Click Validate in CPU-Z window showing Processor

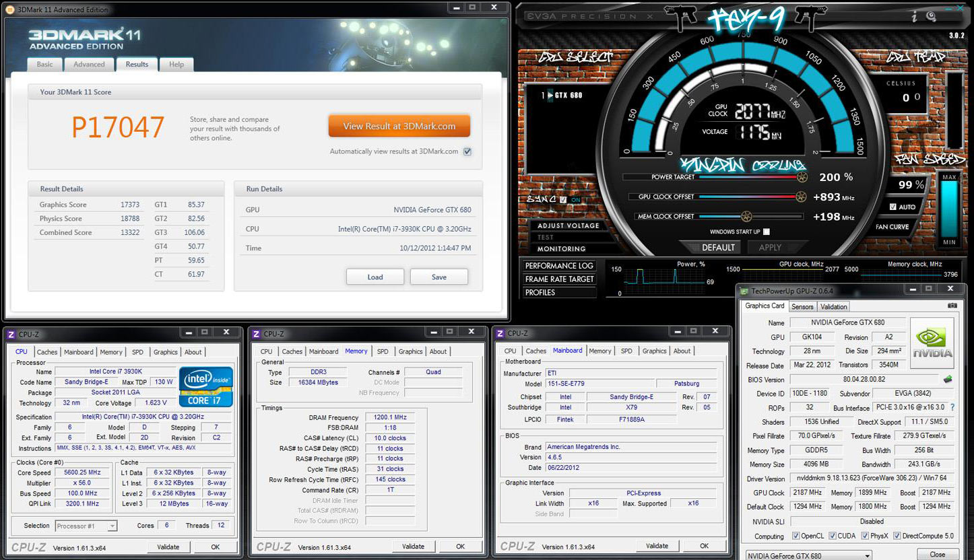coord(168,547)
